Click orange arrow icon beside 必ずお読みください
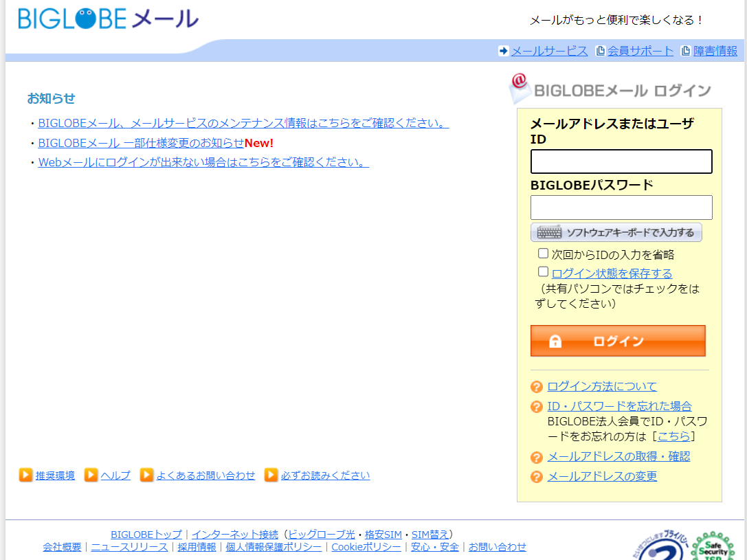Screen dimensions: 747x560 tap(271, 475)
